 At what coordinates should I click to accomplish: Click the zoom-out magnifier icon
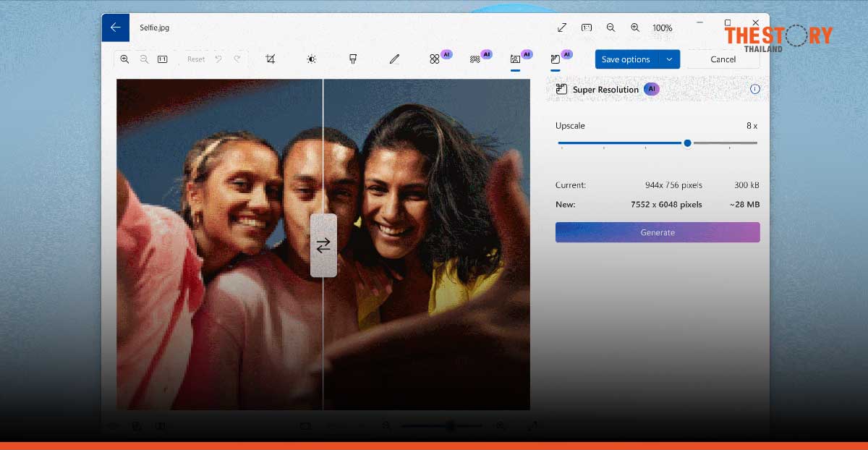tap(144, 59)
